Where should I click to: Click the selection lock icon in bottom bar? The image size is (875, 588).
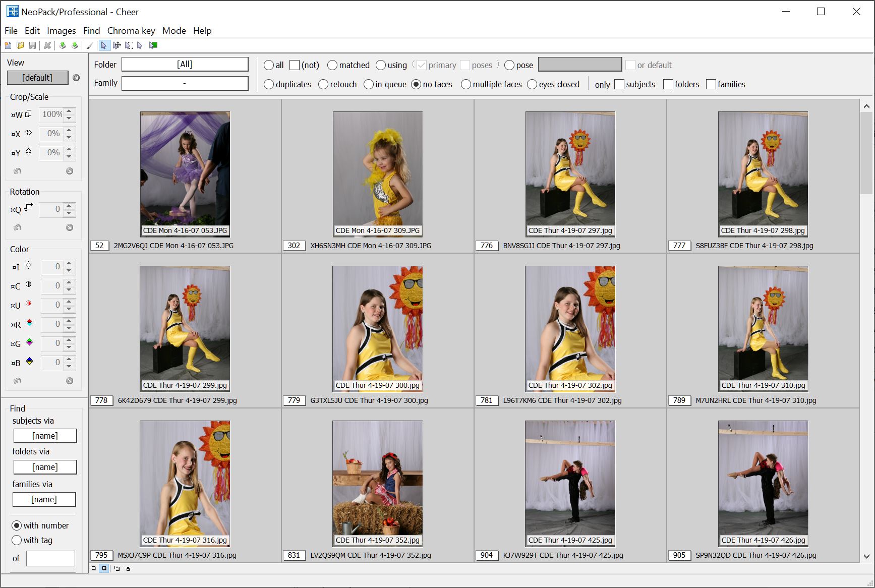[x=127, y=568]
